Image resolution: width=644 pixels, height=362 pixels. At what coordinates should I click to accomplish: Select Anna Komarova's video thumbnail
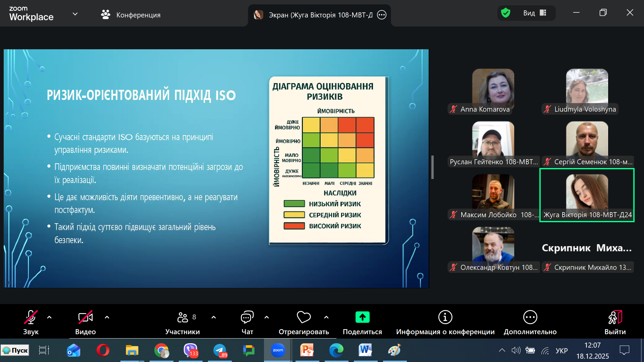pyautogui.click(x=493, y=88)
